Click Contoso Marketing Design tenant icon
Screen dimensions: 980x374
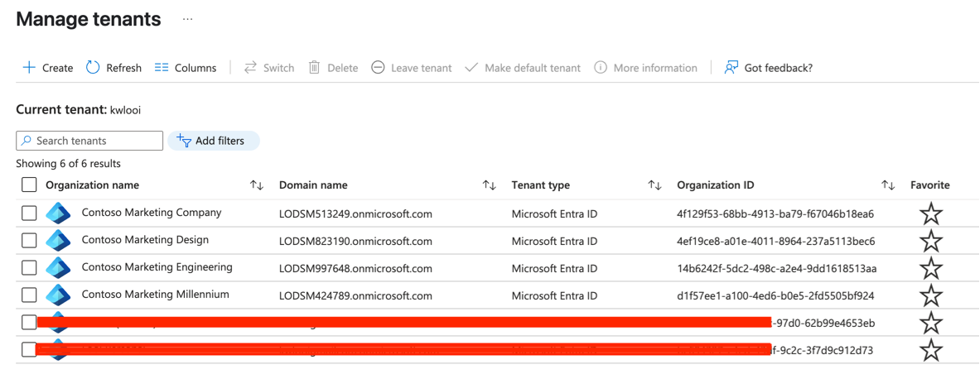pos(58,241)
